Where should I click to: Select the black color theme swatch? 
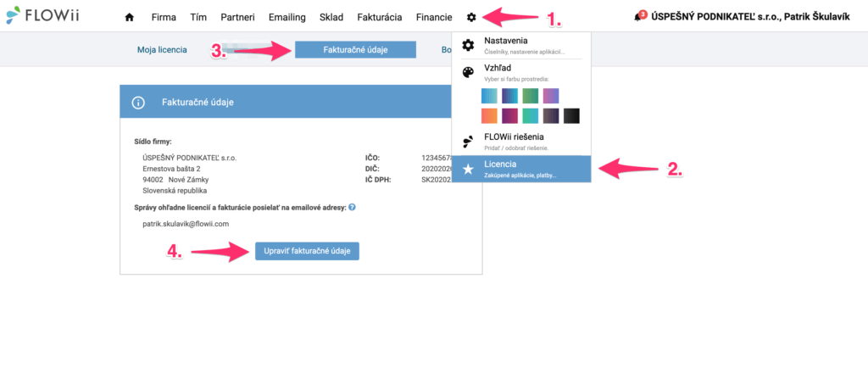click(571, 115)
